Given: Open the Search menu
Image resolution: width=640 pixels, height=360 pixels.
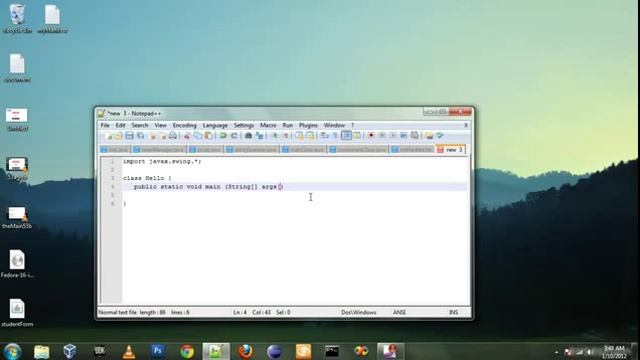Looking at the screenshot, I should [140, 125].
